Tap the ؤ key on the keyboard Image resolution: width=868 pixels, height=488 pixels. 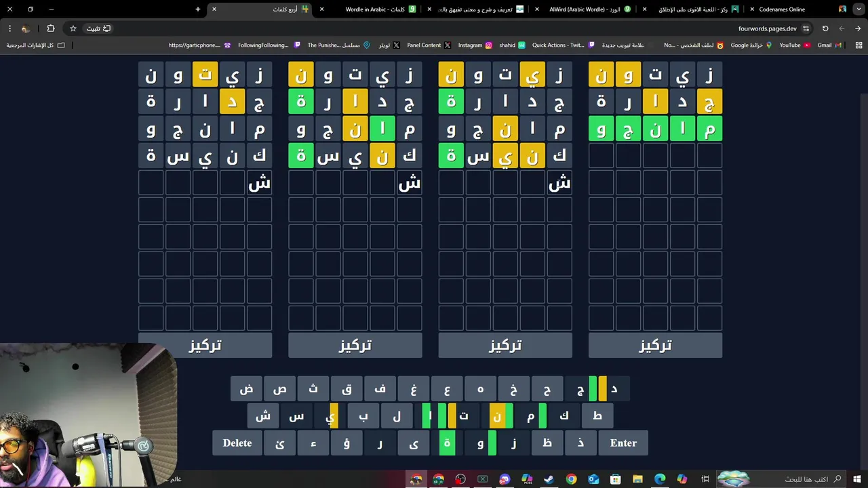[x=347, y=443]
